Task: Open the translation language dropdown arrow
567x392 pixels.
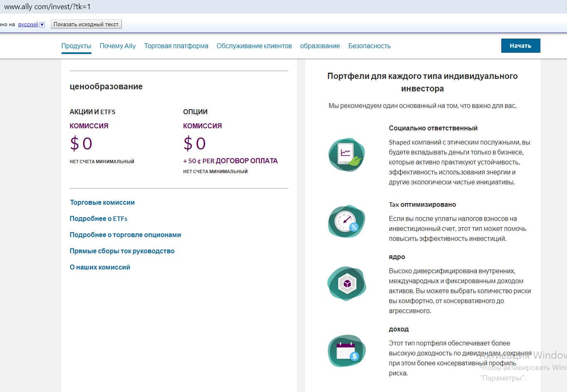Action: point(42,24)
